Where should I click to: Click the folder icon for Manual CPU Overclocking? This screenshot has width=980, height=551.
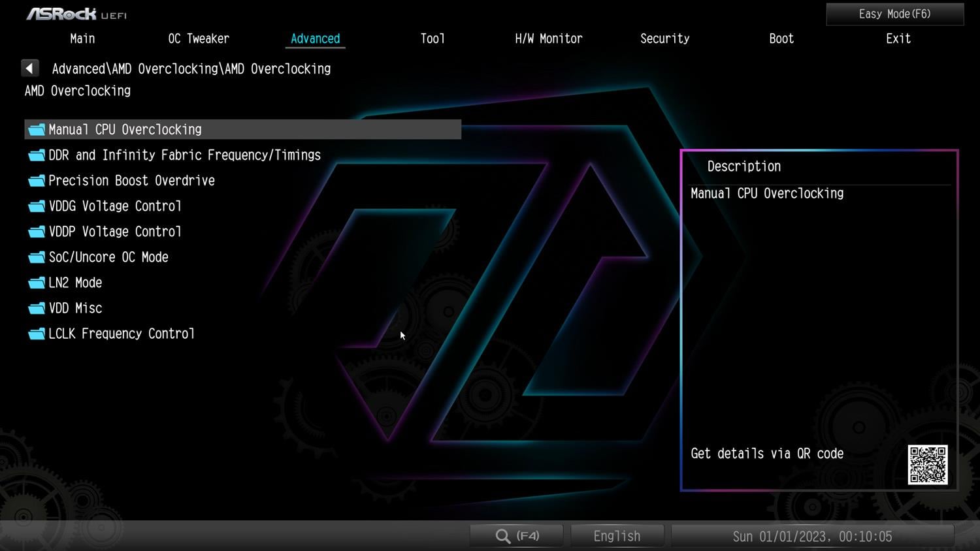37,130
